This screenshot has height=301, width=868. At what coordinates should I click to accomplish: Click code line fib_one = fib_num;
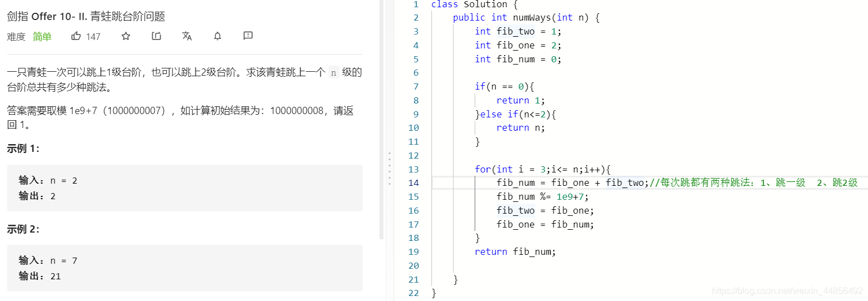click(x=546, y=224)
